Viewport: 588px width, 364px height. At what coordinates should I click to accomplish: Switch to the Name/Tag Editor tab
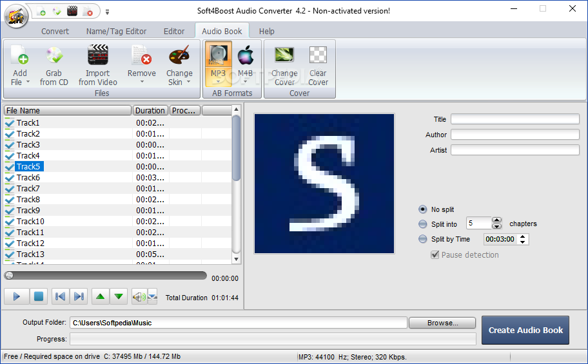click(x=116, y=32)
